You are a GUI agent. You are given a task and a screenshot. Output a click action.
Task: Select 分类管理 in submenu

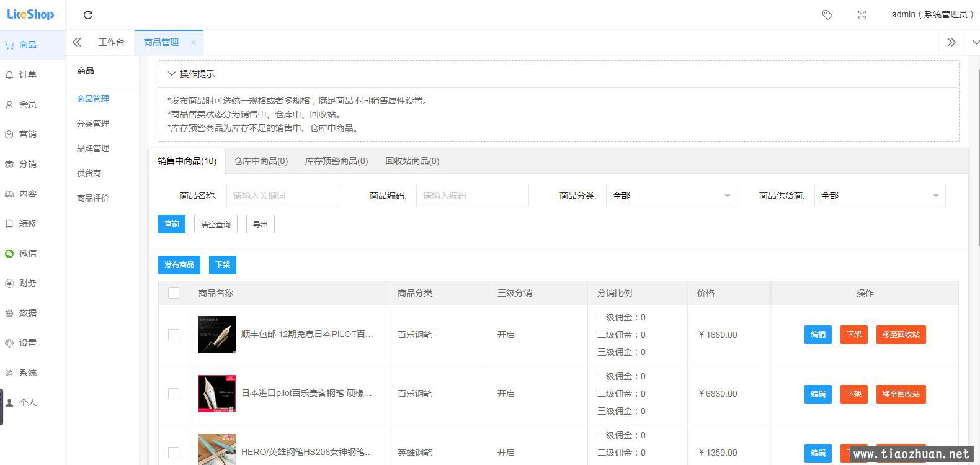[x=93, y=124]
